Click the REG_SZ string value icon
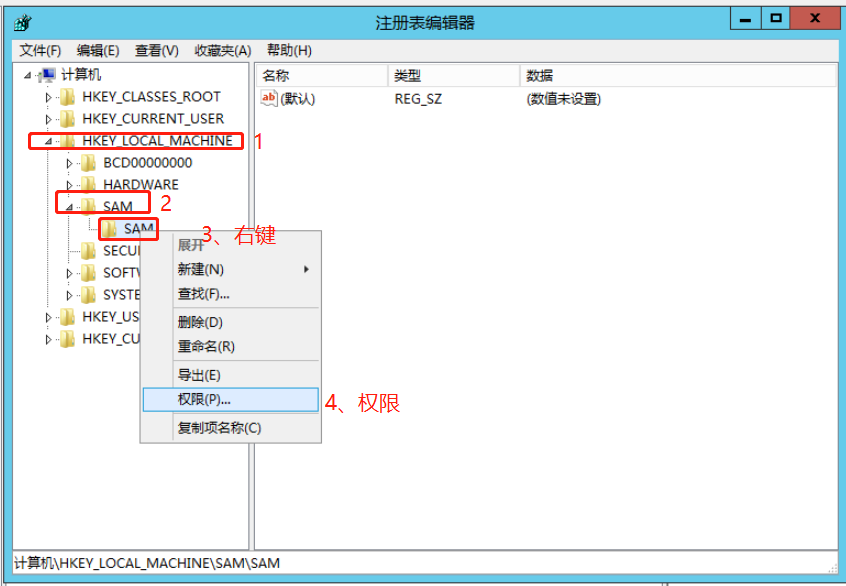 click(x=269, y=98)
